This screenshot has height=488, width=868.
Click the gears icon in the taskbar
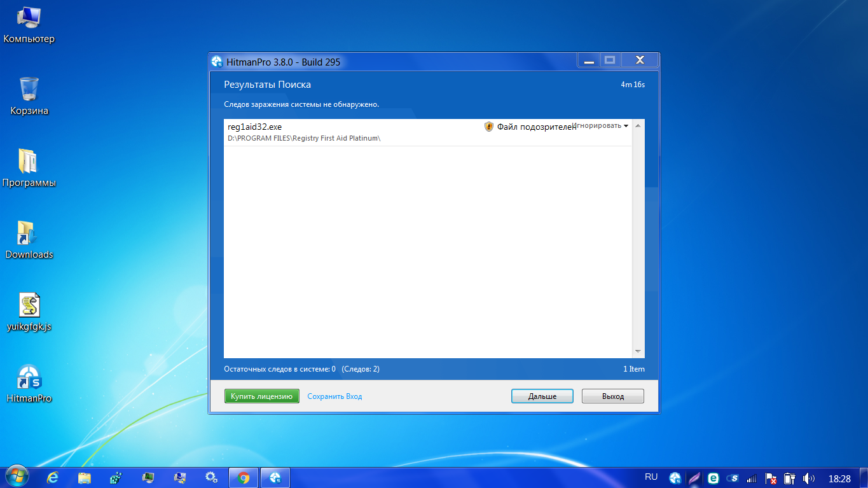coord(212,477)
